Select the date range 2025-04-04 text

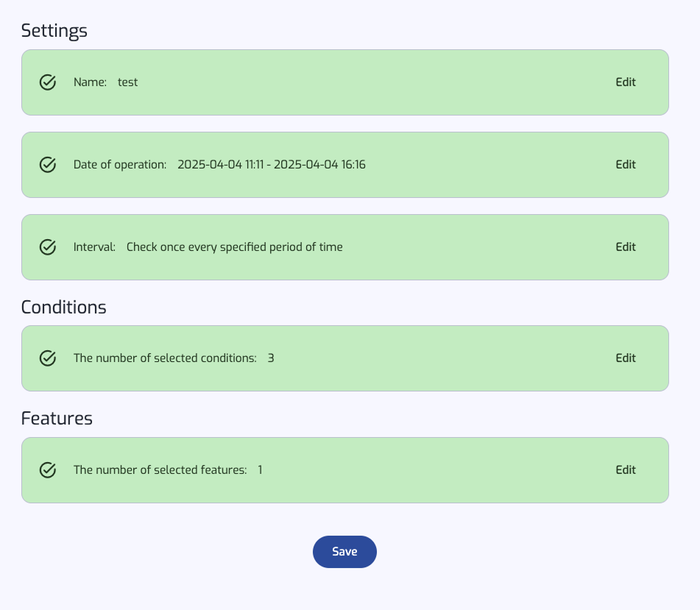click(272, 165)
